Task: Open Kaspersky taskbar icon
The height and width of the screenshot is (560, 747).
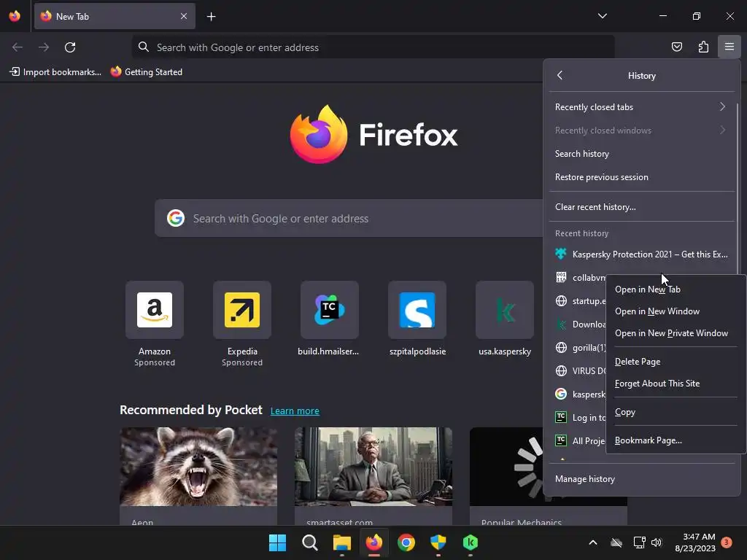Action: (471, 542)
